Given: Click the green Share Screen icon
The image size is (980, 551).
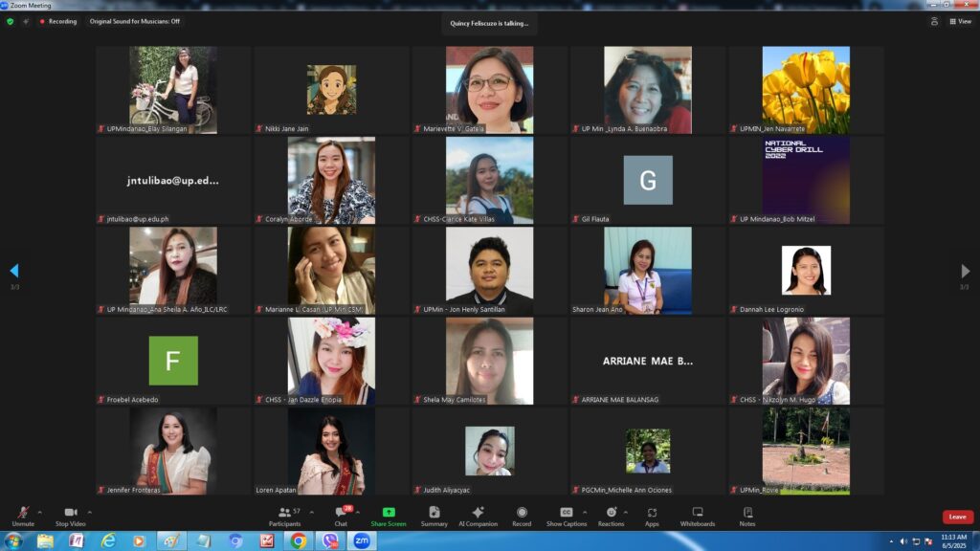Looking at the screenshot, I should pyautogui.click(x=389, y=516).
